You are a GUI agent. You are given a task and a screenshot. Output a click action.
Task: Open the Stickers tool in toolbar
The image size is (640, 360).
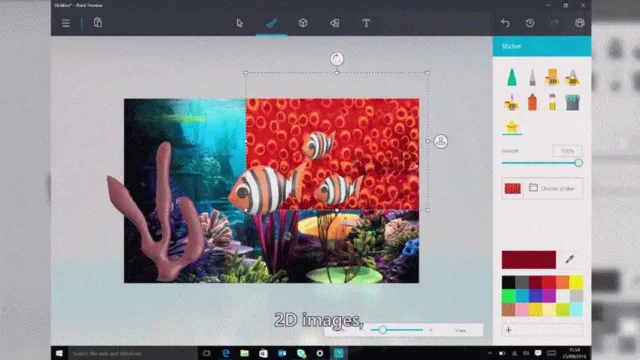(335, 23)
